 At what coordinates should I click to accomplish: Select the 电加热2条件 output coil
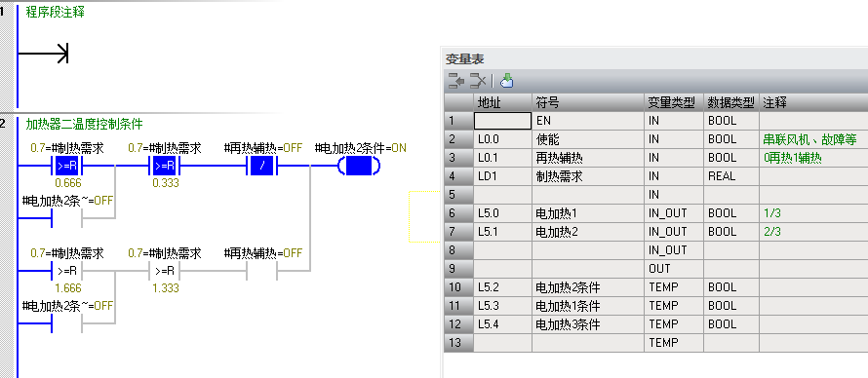(359, 166)
